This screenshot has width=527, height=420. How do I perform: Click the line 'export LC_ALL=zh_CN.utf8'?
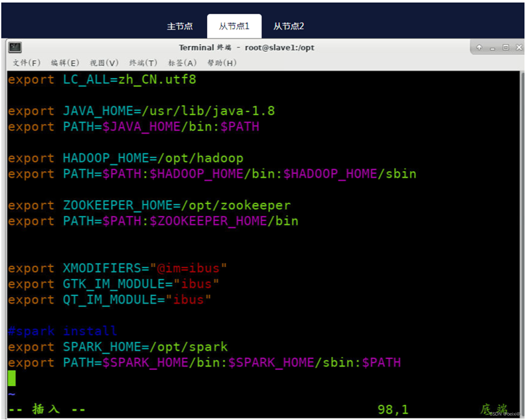click(102, 79)
